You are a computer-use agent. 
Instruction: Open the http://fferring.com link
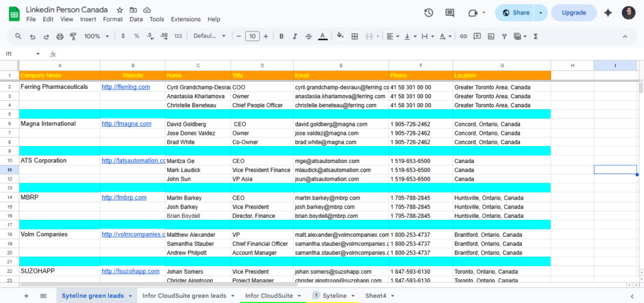coord(126,87)
